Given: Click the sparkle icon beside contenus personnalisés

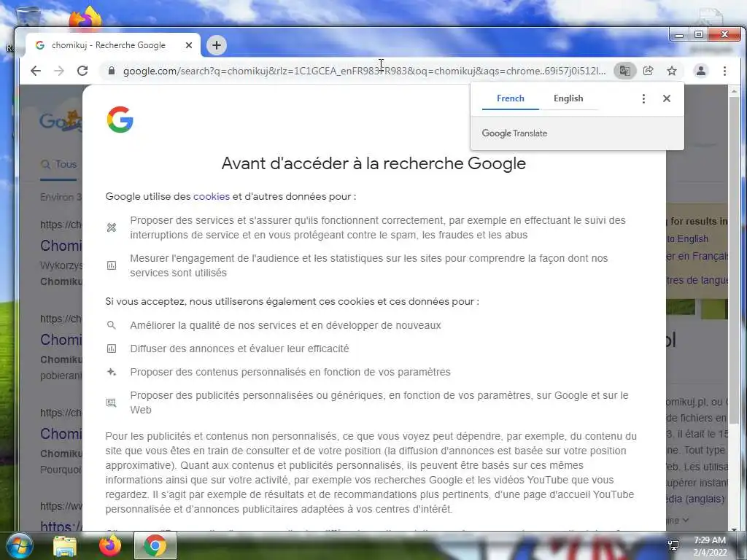Looking at the screenshot, I should [x=112, y=372].
